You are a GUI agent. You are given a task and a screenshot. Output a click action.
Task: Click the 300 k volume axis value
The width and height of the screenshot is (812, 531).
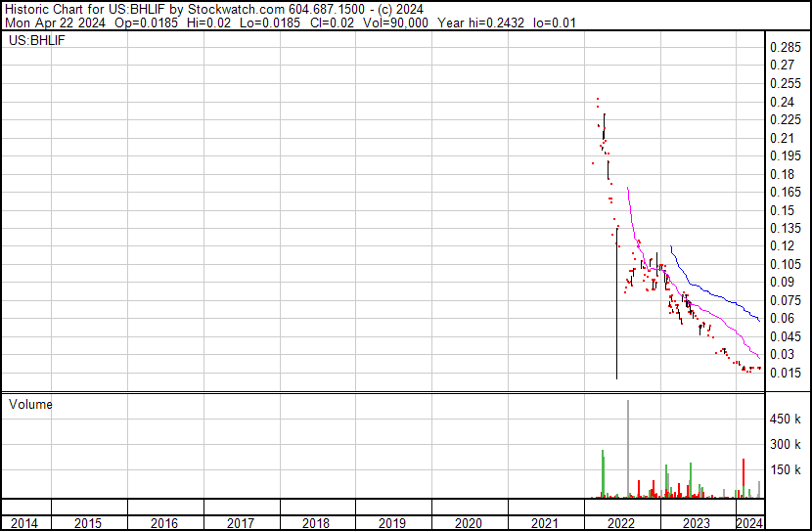785,445
